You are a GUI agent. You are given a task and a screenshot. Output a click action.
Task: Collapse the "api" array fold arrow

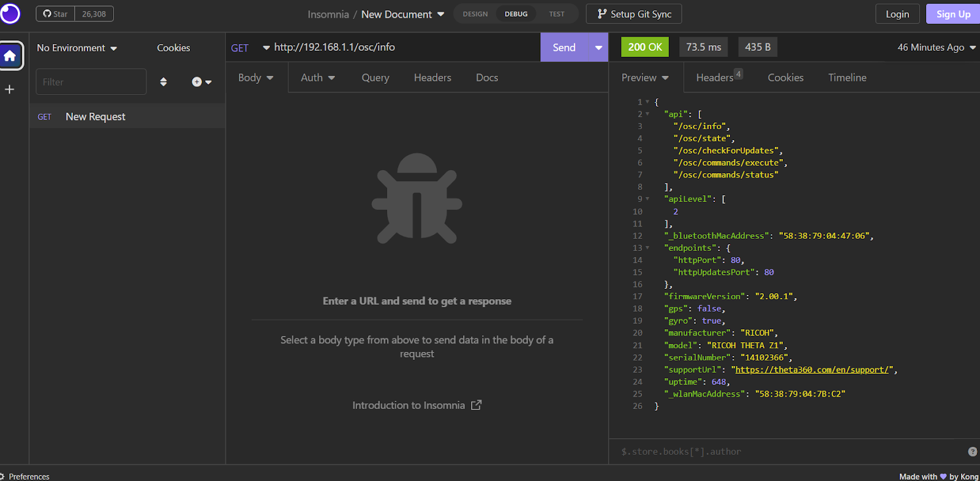click(x=647, y=114)
